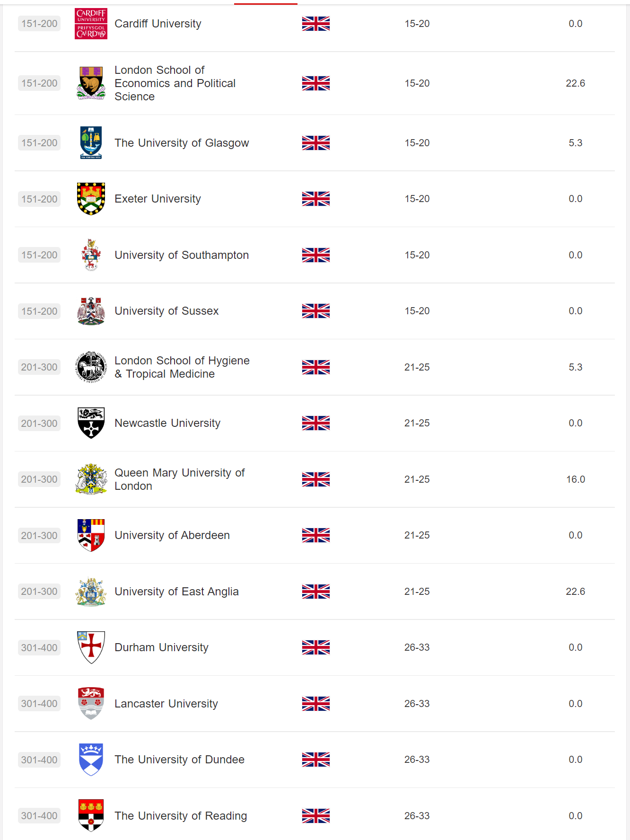The image size is (630, 840).
Task: Open the University of East Anglia link
Action: pyautogui.click(x=176, y=592)
